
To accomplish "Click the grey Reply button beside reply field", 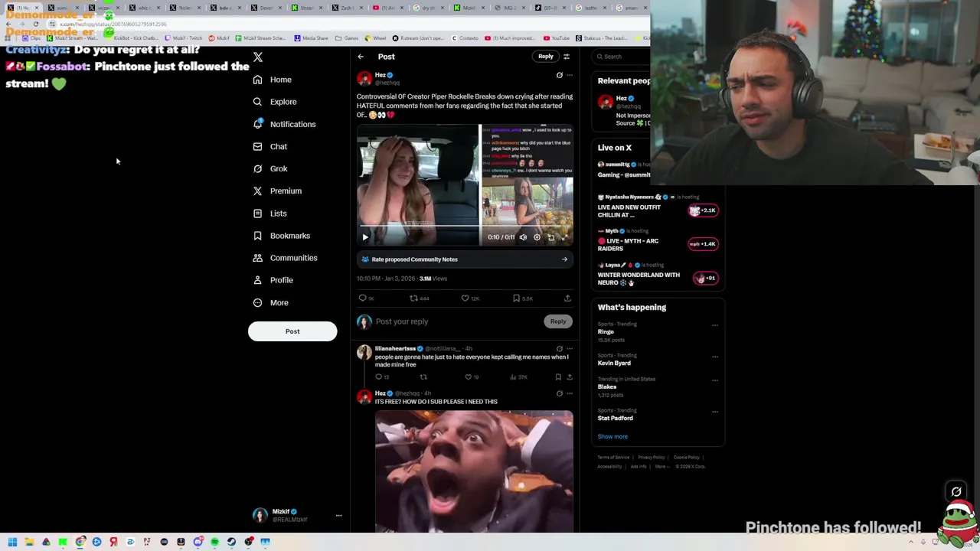I will tap(558, 321).
